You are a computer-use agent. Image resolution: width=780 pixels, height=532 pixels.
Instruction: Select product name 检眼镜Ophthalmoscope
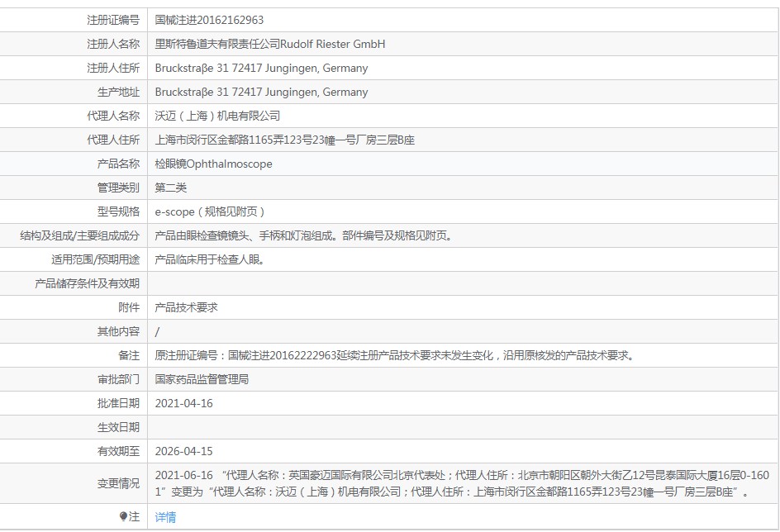(213, 164)
